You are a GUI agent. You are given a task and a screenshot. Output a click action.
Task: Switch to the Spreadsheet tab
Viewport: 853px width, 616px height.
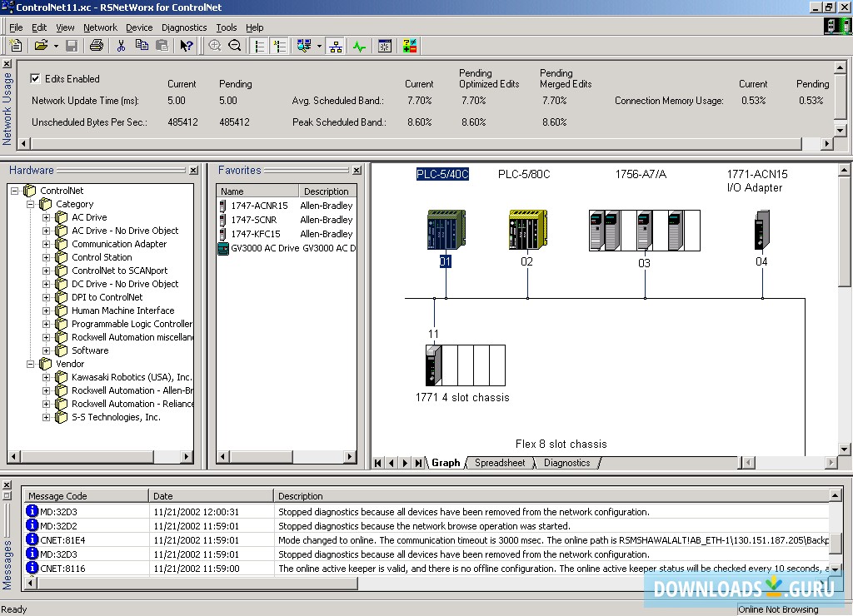coord(500,463)
